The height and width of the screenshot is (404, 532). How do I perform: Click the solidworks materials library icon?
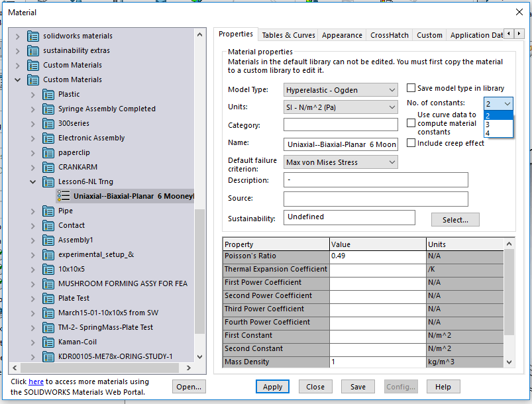click(x=33, y=36)
